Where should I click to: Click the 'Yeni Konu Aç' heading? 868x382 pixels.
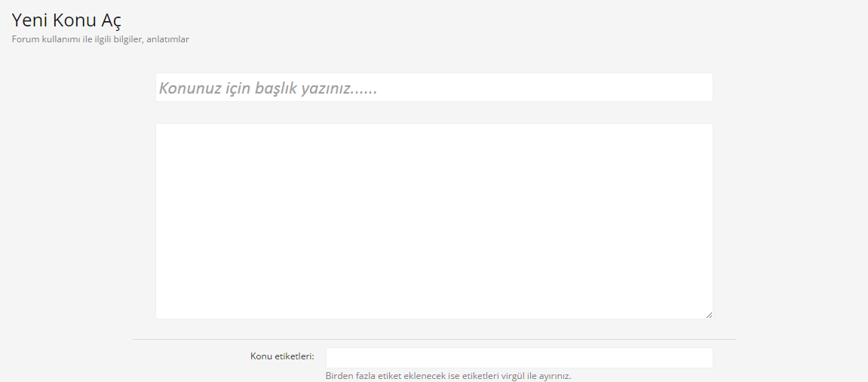66,20
